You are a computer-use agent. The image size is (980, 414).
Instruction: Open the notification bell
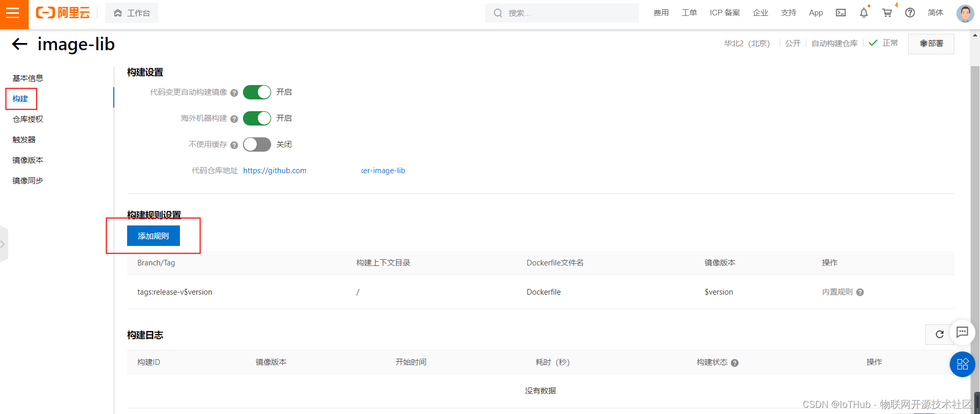tap(864, 13)
